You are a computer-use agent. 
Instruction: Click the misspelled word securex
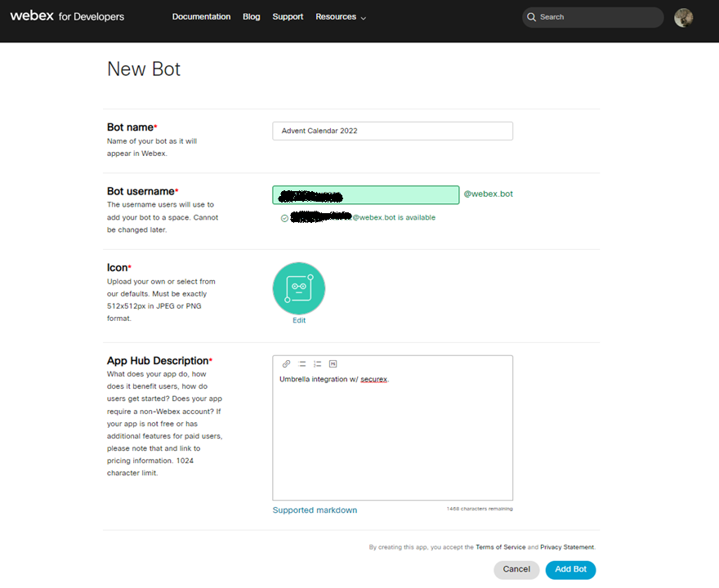pos(373,380)
